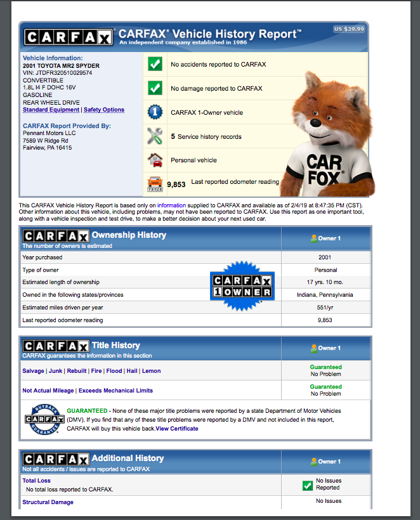Click 'No total loss reported to CARFAX.' text

coord(70,490)
